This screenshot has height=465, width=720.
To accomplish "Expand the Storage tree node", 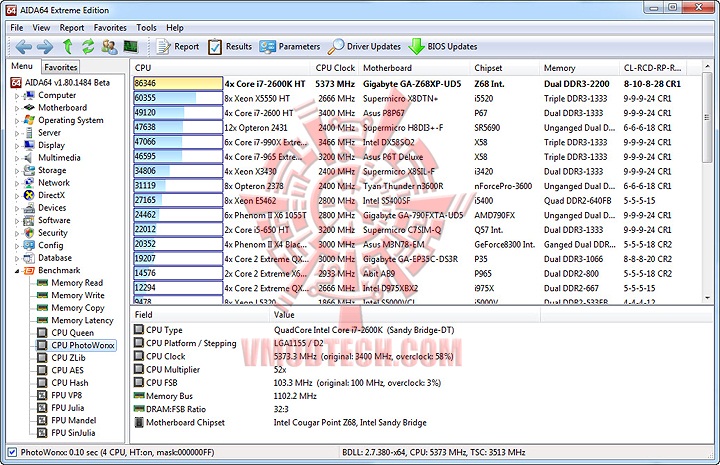I will click(17, 171).
